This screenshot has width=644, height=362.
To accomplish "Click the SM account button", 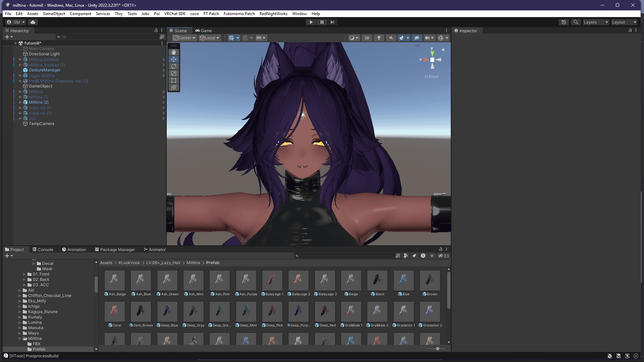I will [x=16, y=22].
